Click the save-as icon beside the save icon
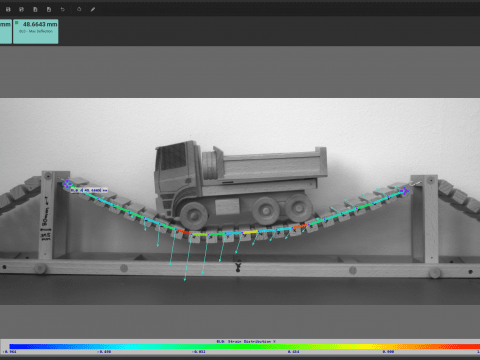480x360 pixels. point(21,9)
